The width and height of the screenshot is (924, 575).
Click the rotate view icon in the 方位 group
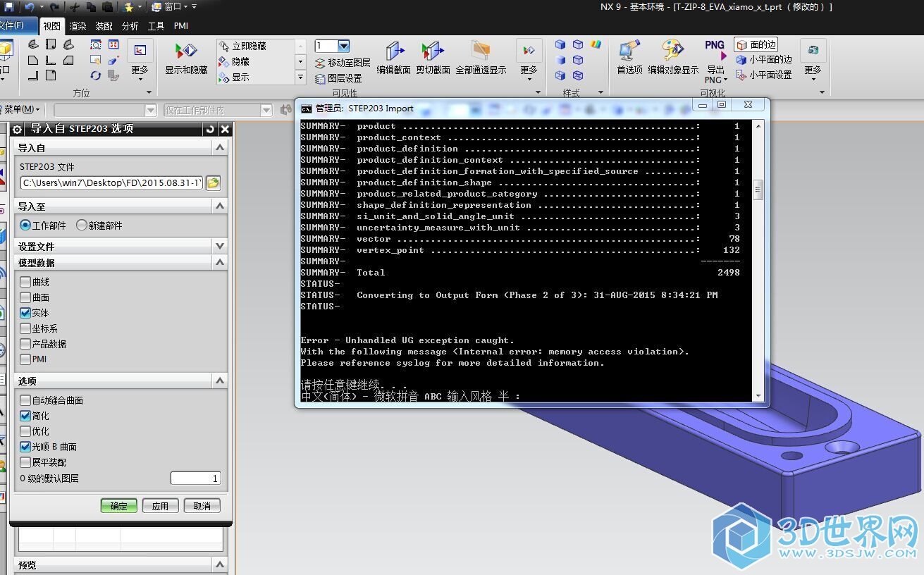(x=96, y=75)
